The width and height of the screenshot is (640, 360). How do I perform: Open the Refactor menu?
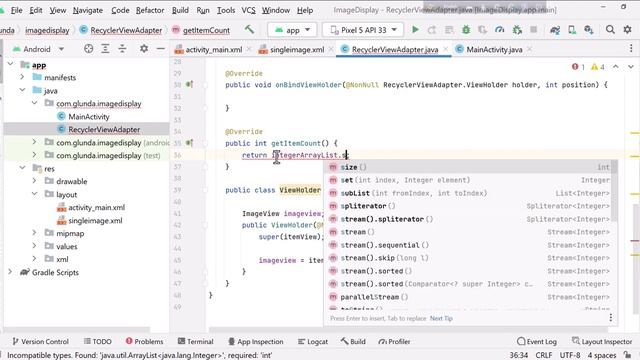click(150, 10)
